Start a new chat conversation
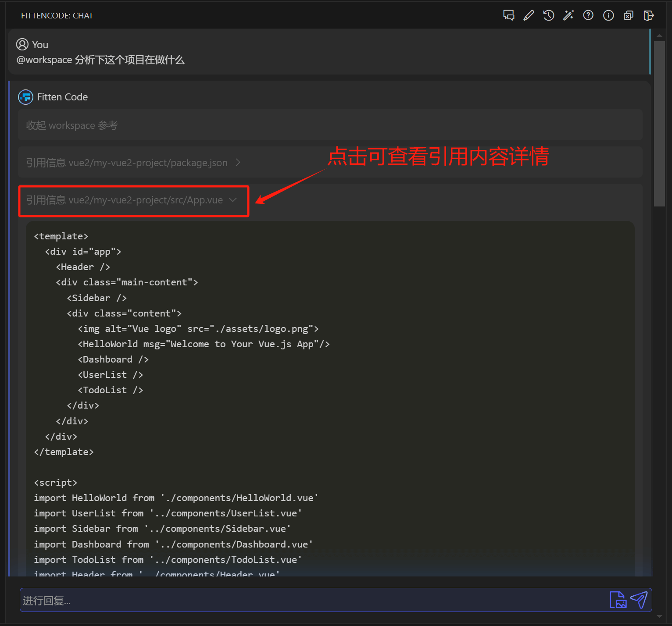The width and height of the screenshot is (672, 626). point(508,15)
